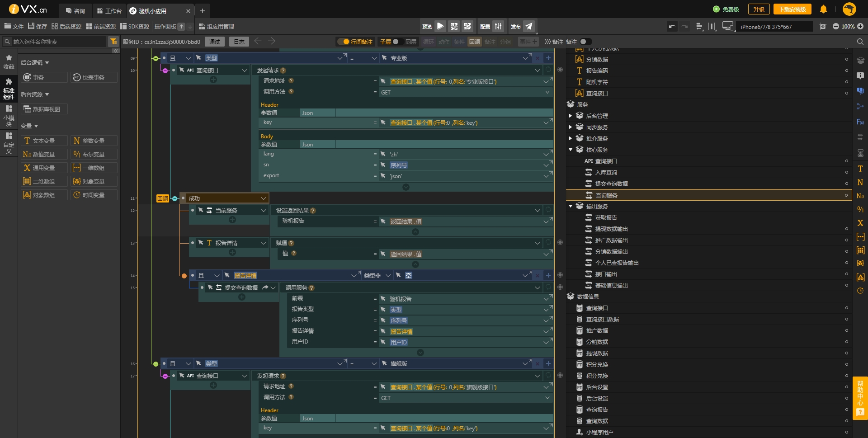Click the component filter funnel icon

pos(113,42)
